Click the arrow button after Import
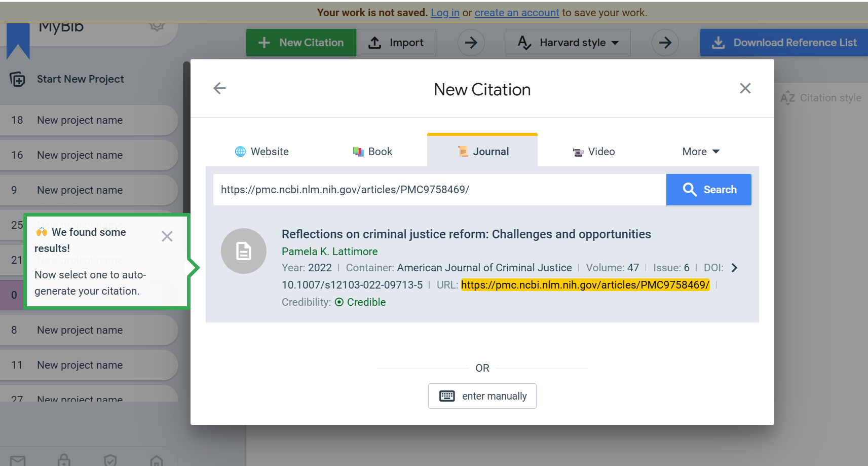The width and height of the screenshot is (868, 466). [471, 43]
